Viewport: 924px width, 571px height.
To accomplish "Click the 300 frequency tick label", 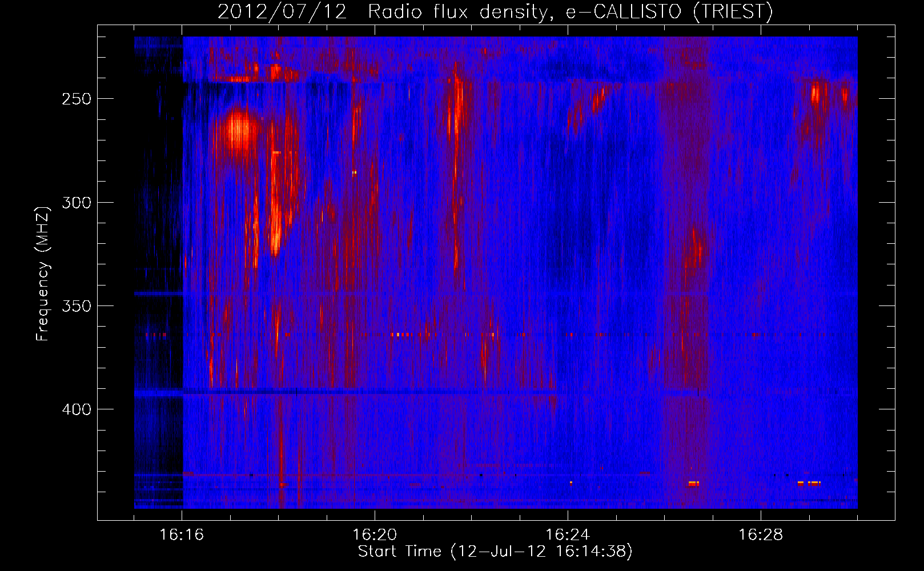I will (x=76, y=203).
